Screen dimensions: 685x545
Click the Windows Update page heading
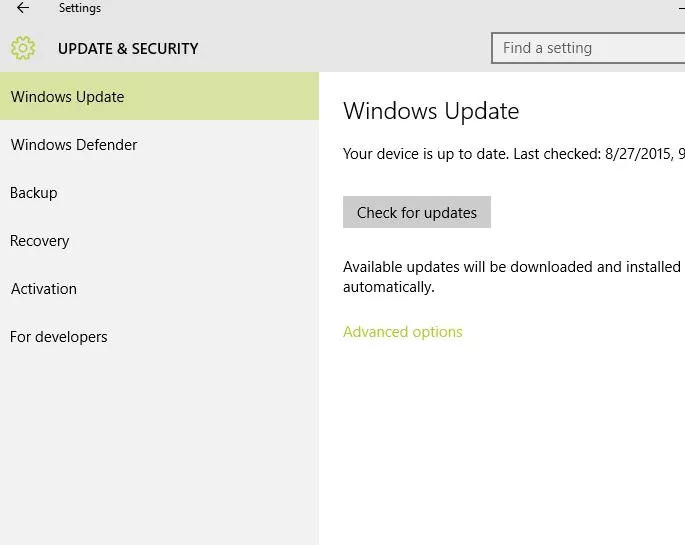point(431,111)
